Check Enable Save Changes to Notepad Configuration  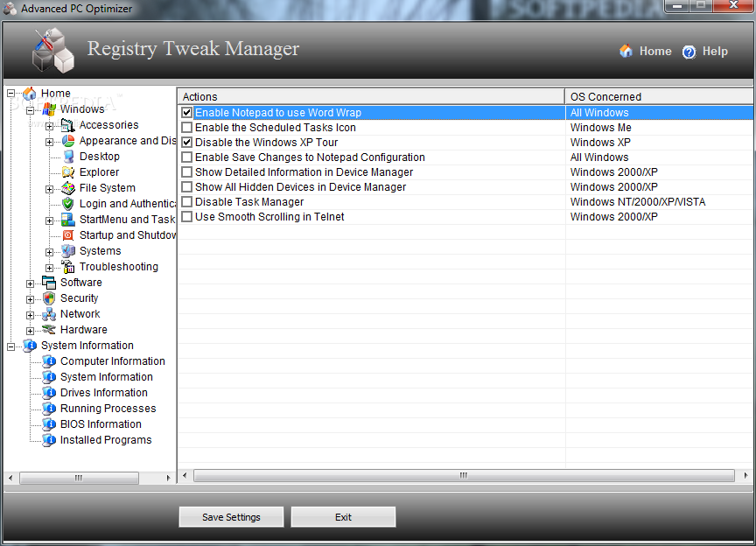[x=187, y=157]
